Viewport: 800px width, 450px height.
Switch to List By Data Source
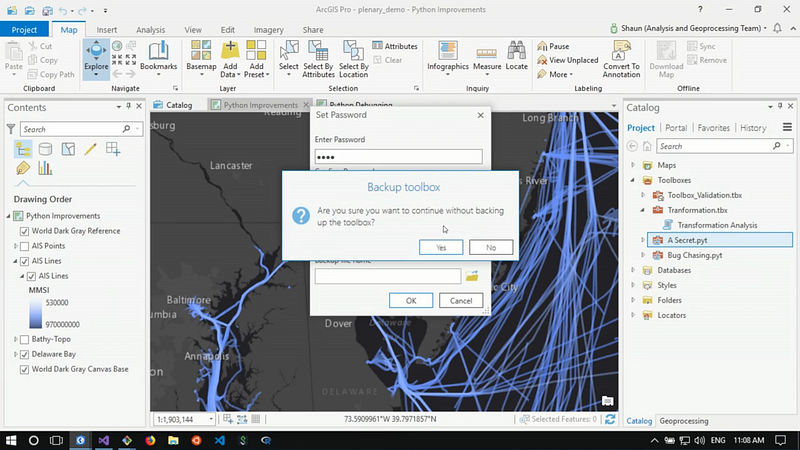[45, 149]
